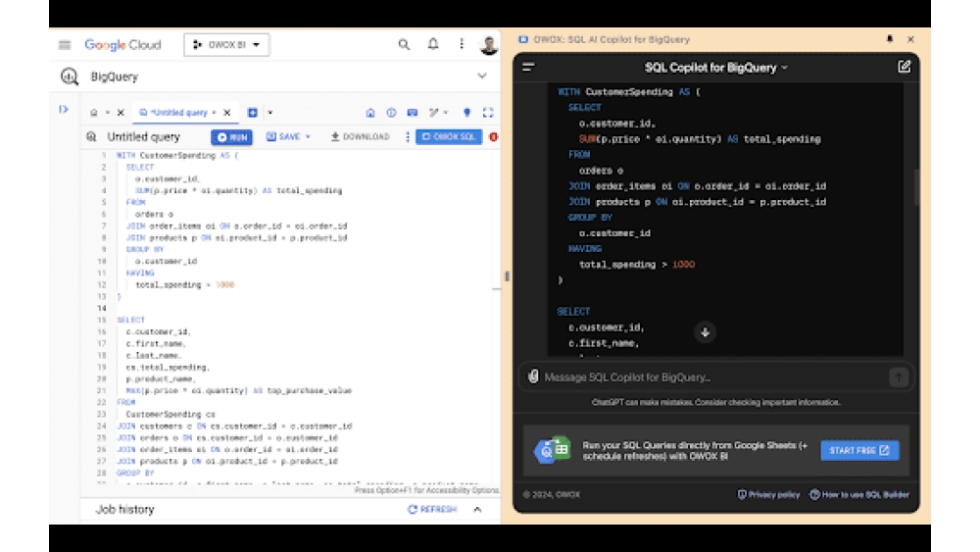Click the OWOX extension panel title icon
980x552 pixels.
(522, 39)
